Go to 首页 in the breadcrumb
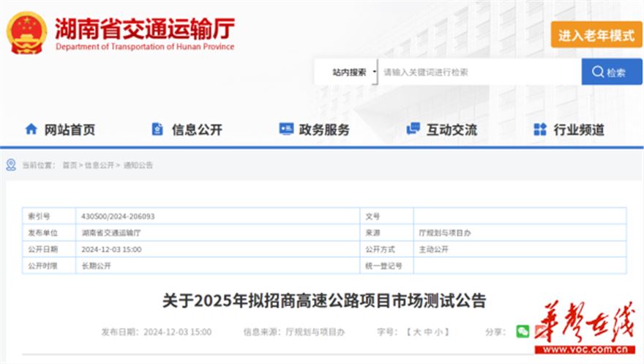Viewport: 644px width, 364px height. 69,166
